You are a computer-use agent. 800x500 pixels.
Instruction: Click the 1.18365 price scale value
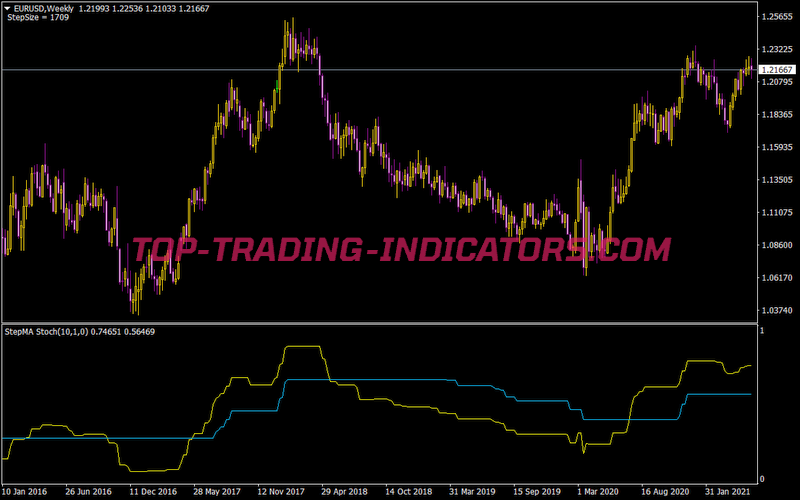[x=777, y=114]
